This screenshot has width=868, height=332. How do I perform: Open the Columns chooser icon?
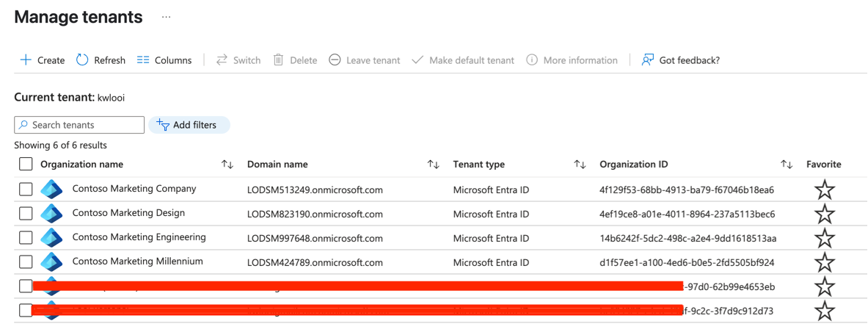(x=143, y=59)
